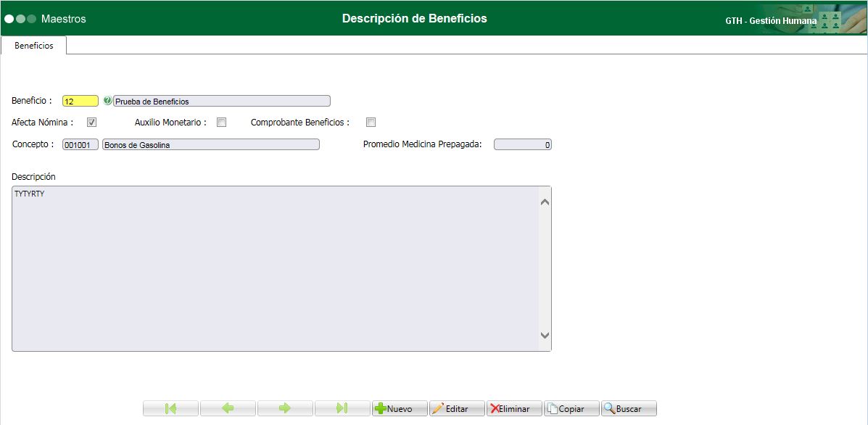
Task: Click the Editar button
Action: (457, 408)
